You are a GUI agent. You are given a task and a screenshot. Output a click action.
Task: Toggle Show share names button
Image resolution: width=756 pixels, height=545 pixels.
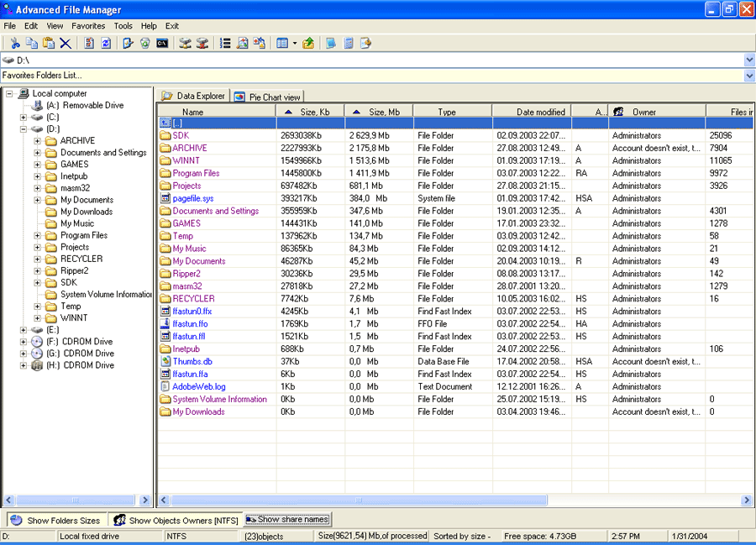[x=287, y=520]
